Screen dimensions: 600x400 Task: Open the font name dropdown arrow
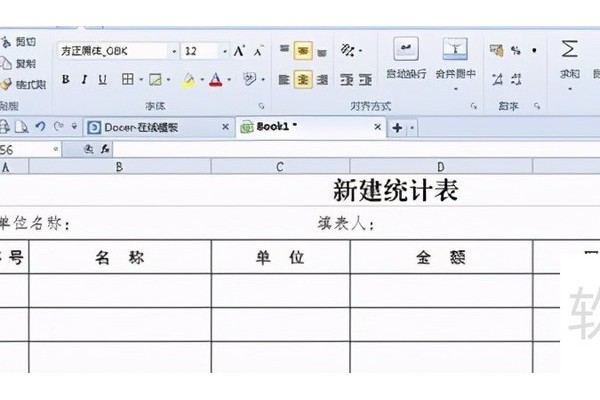pos(174,51)
